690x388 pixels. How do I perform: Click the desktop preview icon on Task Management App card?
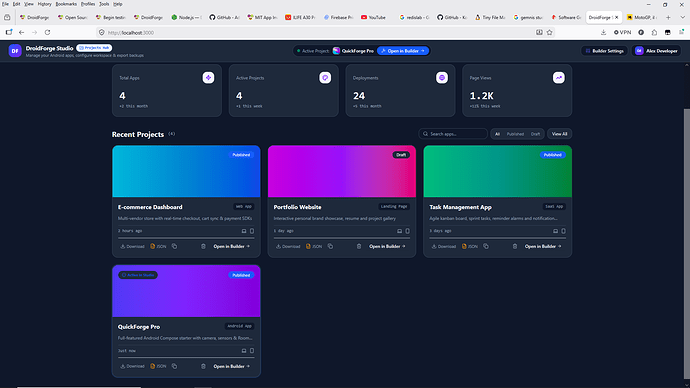555,231
